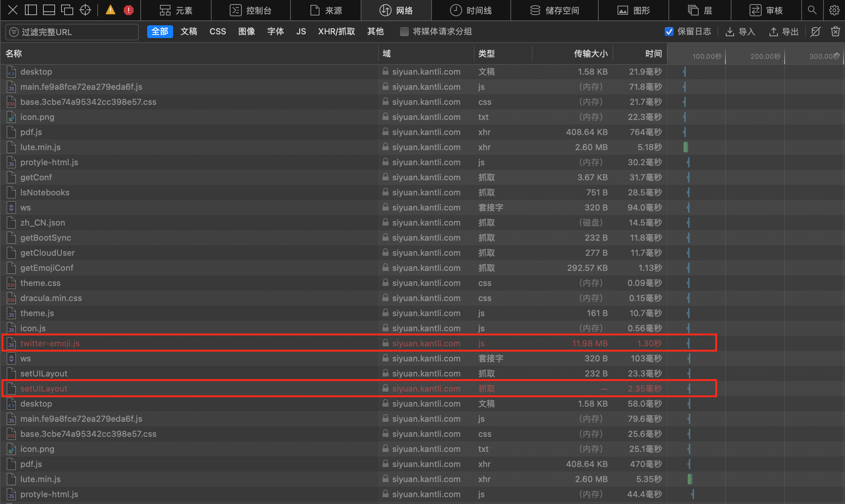This screenshot has width=845, height=504.
Task: Toggle the disable cache icon
Action: click(815, 32)
